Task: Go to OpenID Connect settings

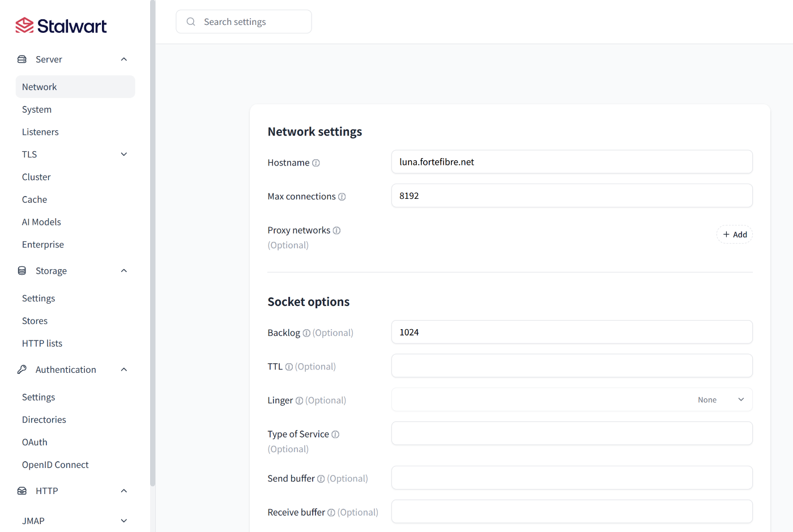Action: point(56,465)
